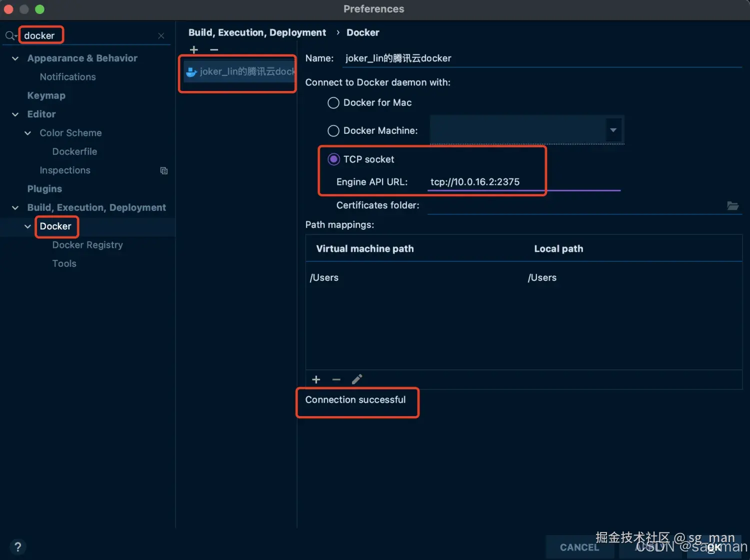This screenshot has height=560, width=750.
Task: Open Tools under Docker
Action: [x=64, y=263]
